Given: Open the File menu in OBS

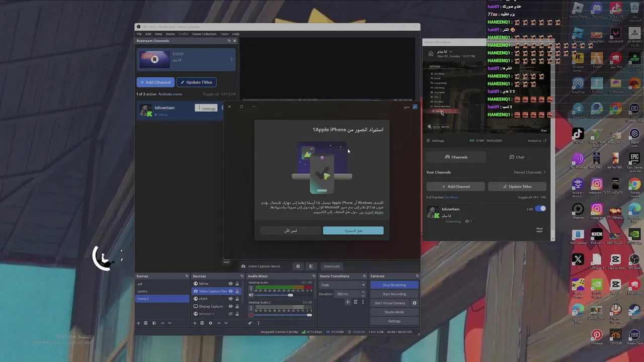Looking at the screenshot, I should (139, 34).
